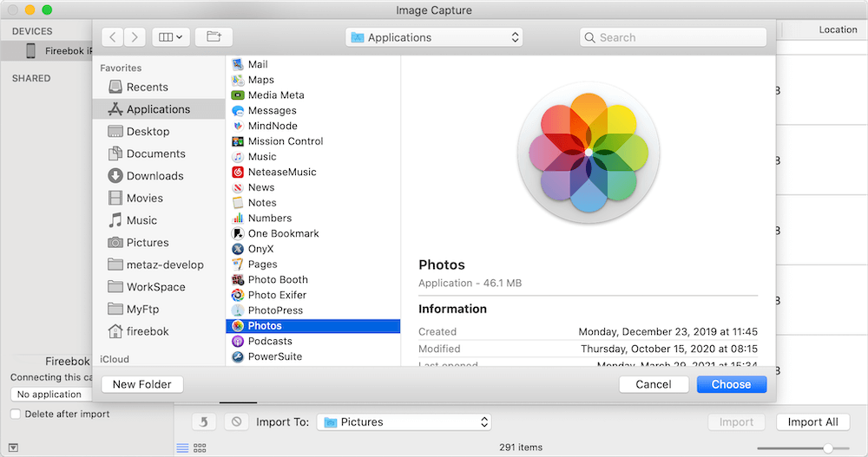Open the Applications location popup

(434, 37)
